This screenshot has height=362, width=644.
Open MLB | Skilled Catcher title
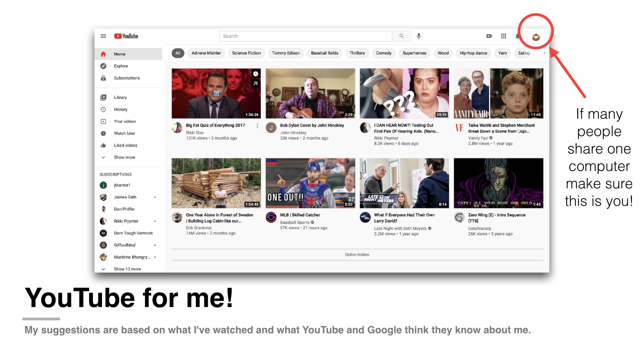[x=300, y=215]
